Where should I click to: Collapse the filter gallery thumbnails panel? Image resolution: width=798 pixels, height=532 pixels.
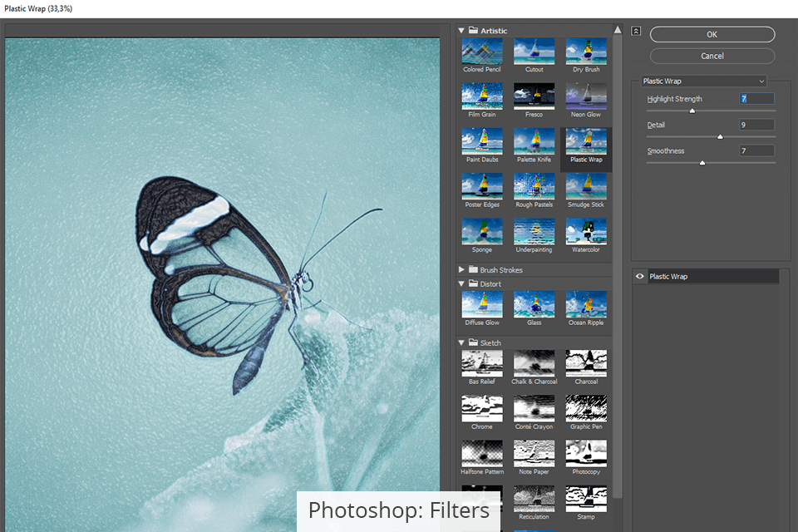click(636, 31)
